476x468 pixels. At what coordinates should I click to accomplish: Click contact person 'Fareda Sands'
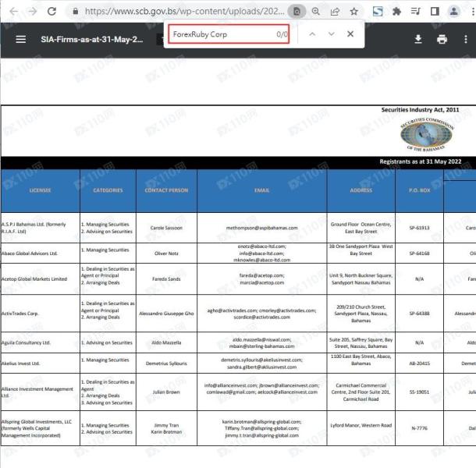coord(166,279)
